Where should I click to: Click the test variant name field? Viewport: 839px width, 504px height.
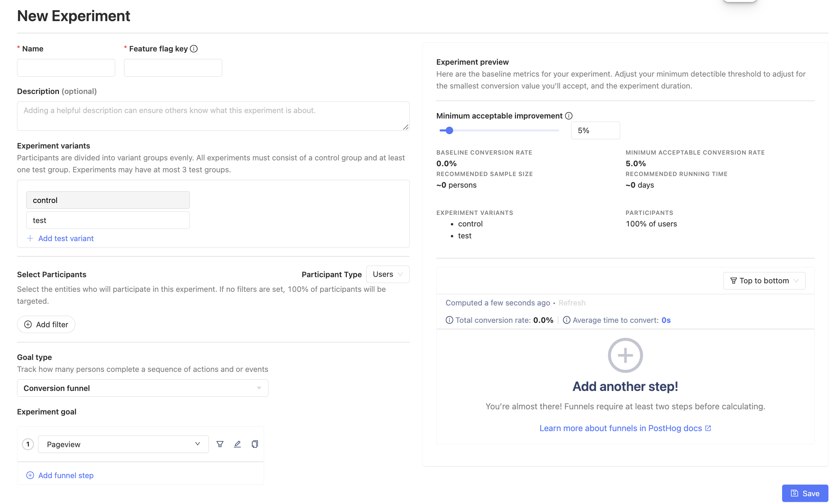pyautogui.click(x=108, y=220)
